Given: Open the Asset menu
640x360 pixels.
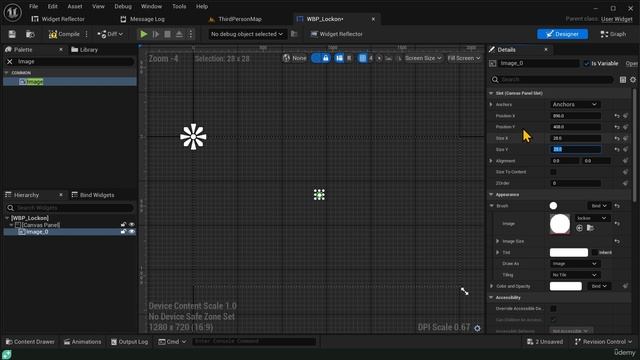Looking at the screenshot, I should coord(75,7).
